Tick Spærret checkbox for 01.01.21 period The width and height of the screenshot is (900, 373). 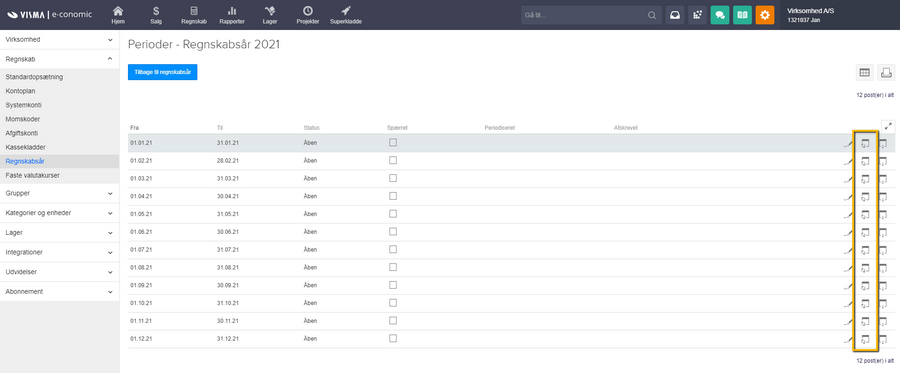393,142
